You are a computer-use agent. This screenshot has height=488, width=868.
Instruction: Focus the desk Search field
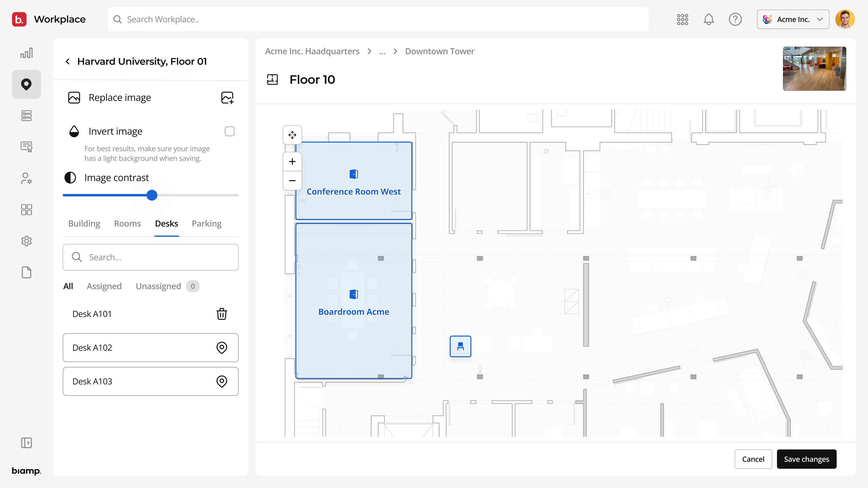click(151, 257)
